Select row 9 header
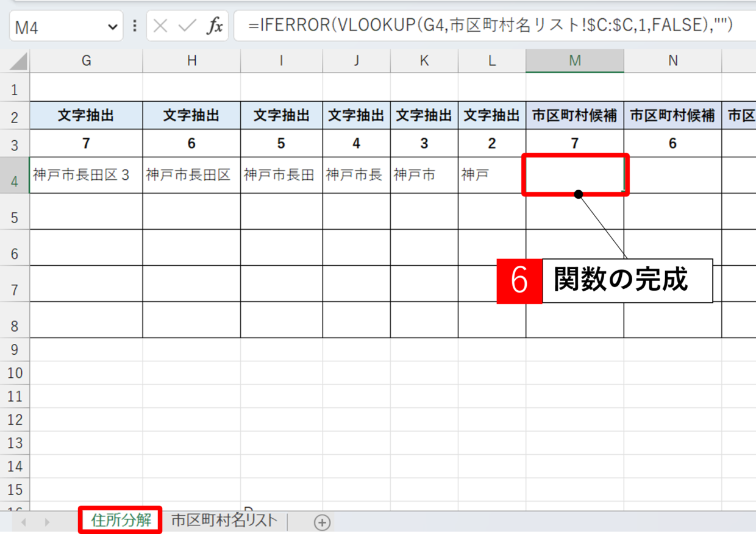 [15, 349]
